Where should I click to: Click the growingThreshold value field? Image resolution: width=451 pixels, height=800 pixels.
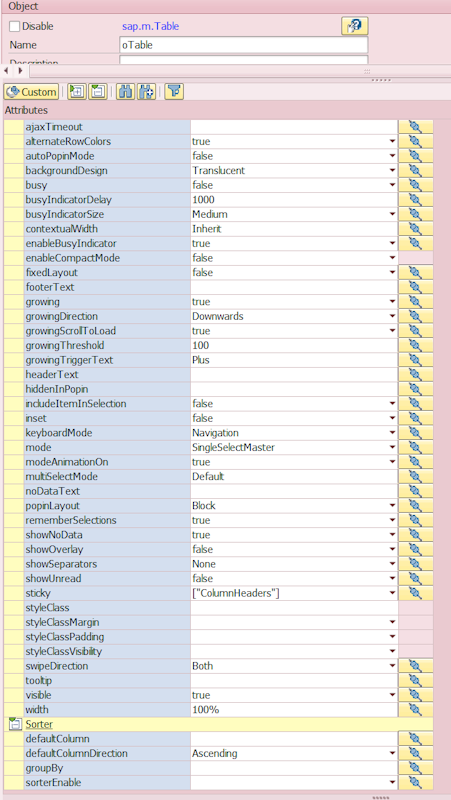pyautogui.click(x=294, y=345)
